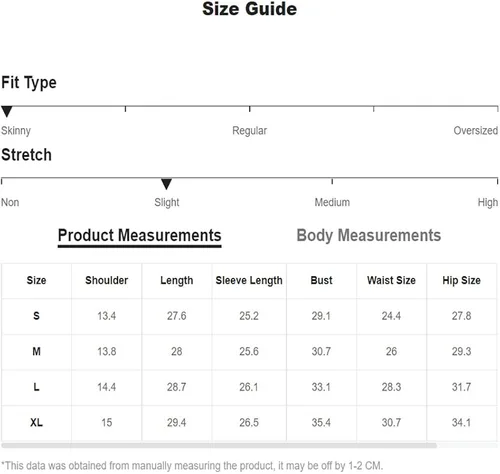Viewport: 500px width, 474px height.
Task: Click the Medium label on Stretch scale
Action: pos(332,202)
